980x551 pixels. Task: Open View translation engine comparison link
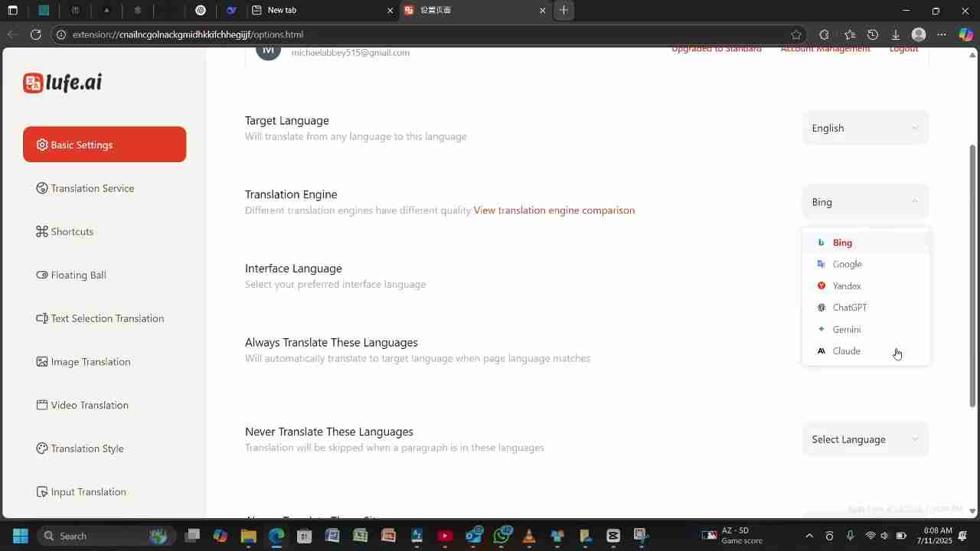(554, 210)
